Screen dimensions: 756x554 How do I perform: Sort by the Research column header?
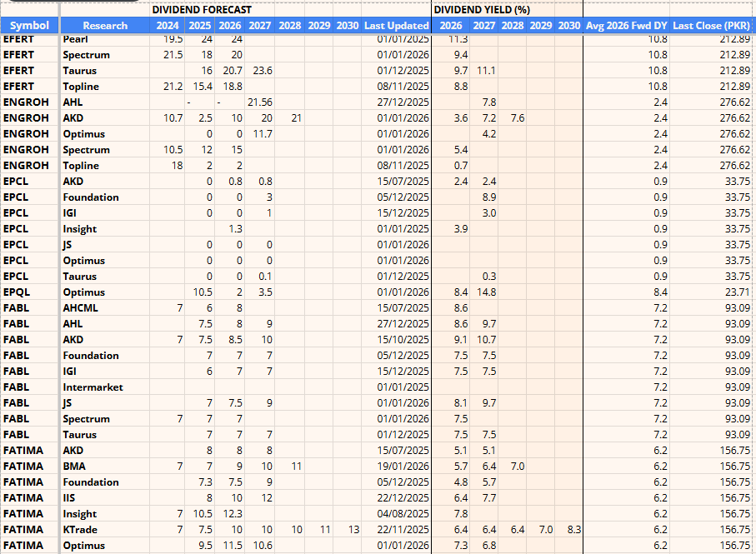coord(105,25)
